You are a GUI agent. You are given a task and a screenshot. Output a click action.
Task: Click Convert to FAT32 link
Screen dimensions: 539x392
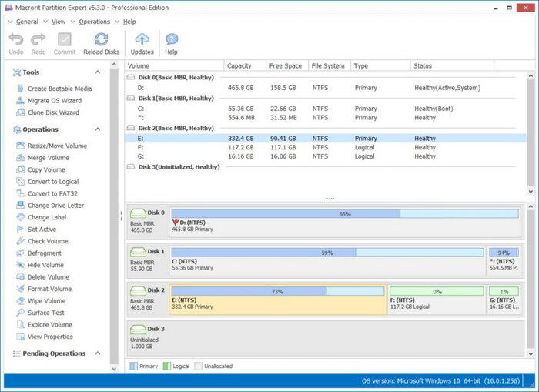click(53, 193)
